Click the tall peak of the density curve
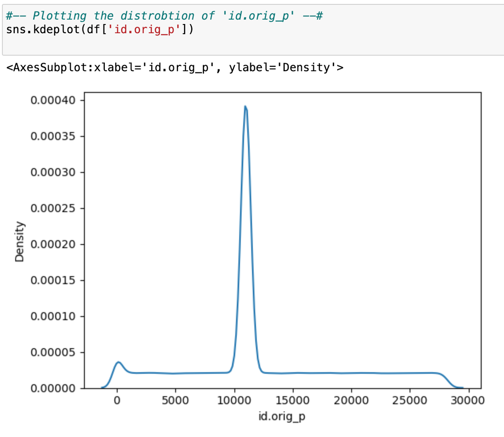Viewport: 504px width, 437px height. [x=245, y=108]
